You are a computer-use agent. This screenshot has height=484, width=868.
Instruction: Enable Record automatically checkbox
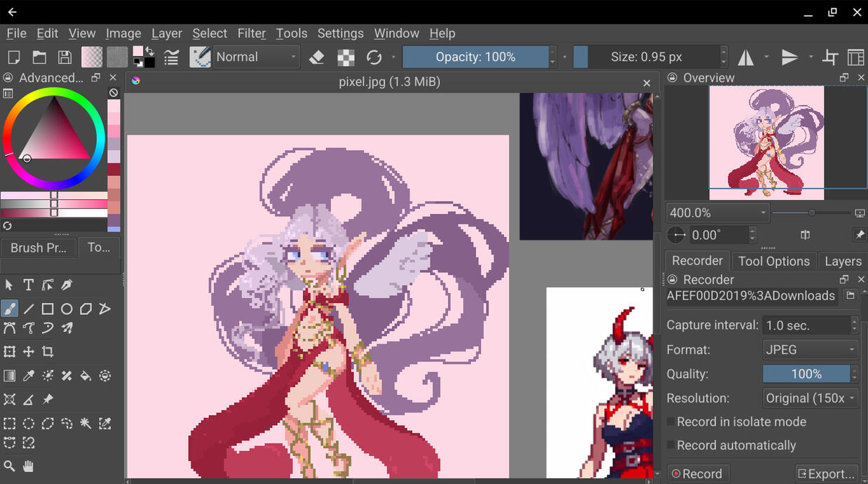click(671, 445)
